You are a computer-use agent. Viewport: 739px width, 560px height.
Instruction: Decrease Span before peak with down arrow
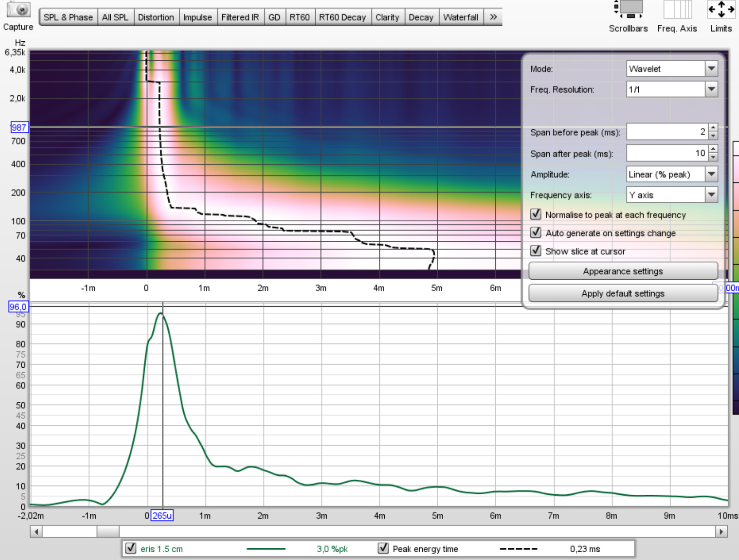coord(713,136)
